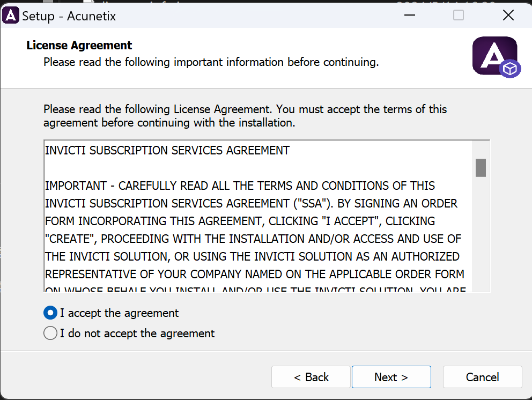Proceed by clicking Next
532x400 pixels.
pos(391,377)
